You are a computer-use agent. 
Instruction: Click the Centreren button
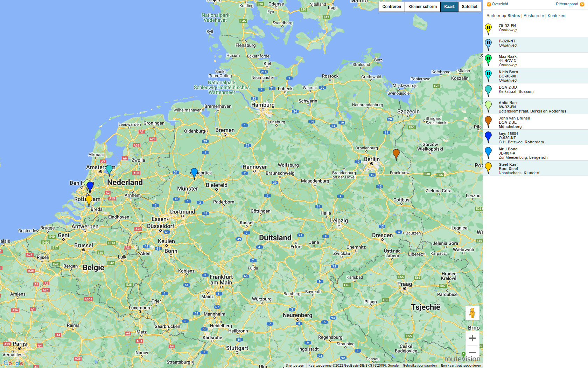[392, 7]
